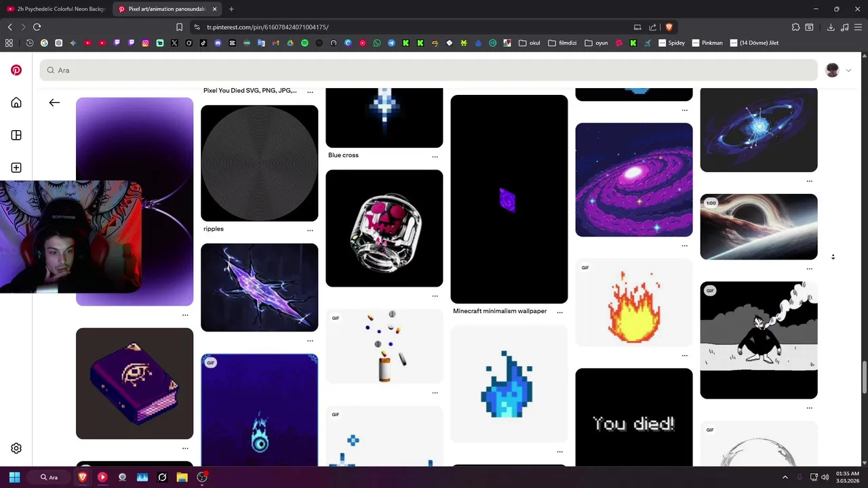The width and height of the screenshot is (868, 488).
Task: Switch to the 2h Psychedelic Colorful Neon tab
Action: pos(56,9)
